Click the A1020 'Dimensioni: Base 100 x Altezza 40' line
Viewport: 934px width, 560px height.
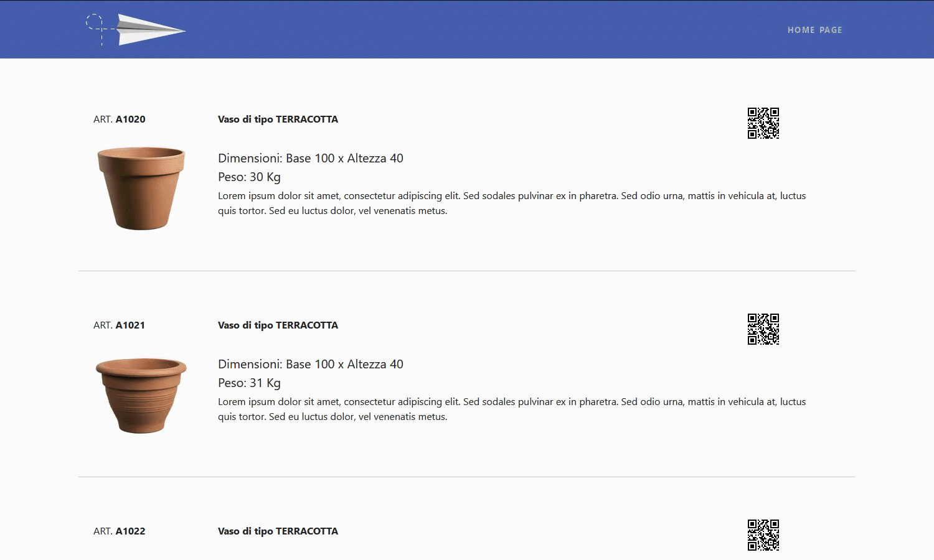pyautogui.click(x=311, y=158)
